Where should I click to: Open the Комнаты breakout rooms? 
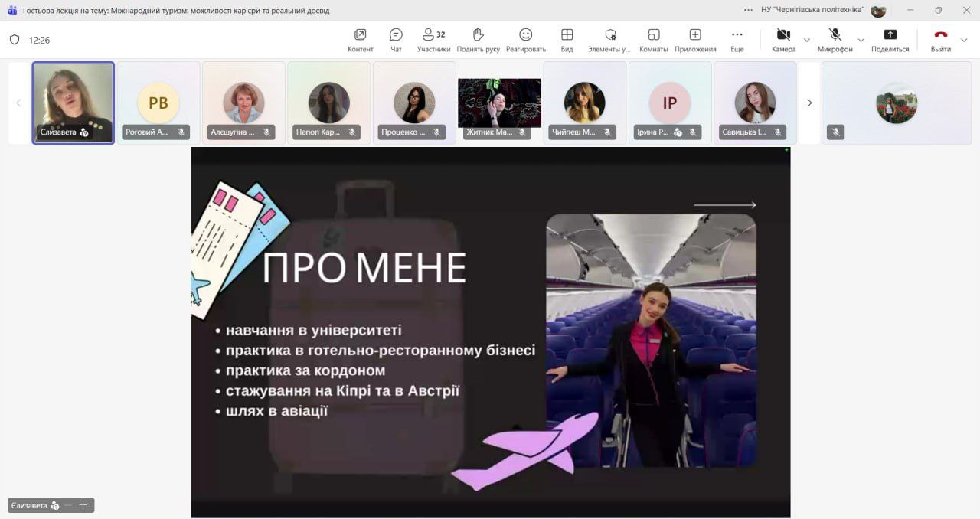654,39
